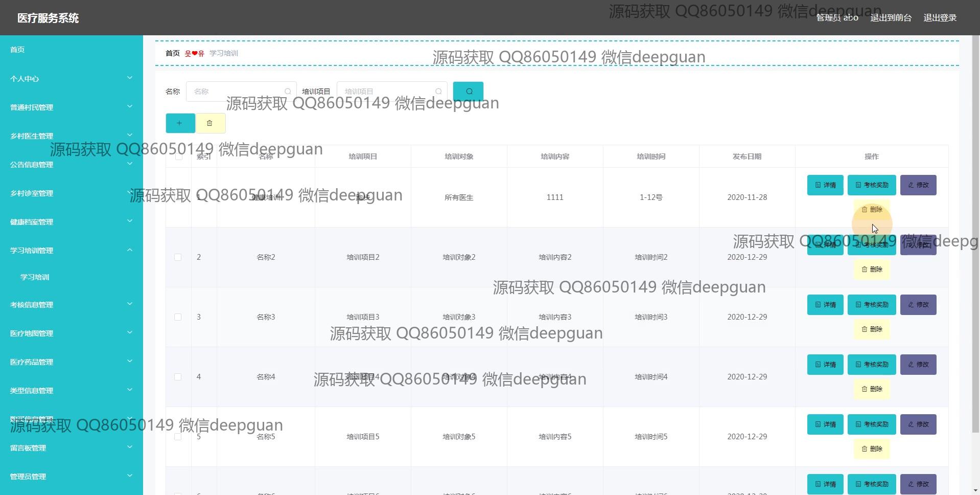Tick the checkbox for row 名称4
980x495 pixels.
click(x=178, y=377)
